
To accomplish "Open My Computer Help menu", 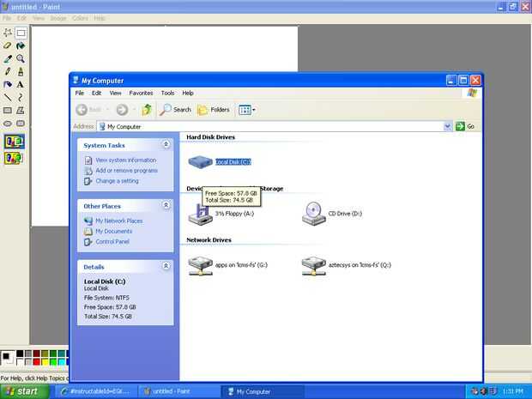I will click(x=188, y=93).
